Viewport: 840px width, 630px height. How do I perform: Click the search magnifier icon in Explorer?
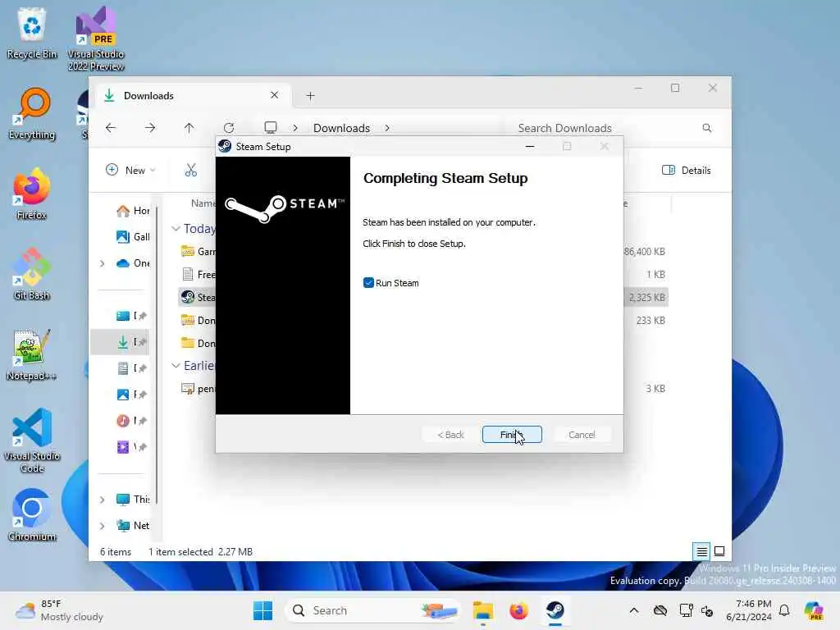(x=706, y=128)
